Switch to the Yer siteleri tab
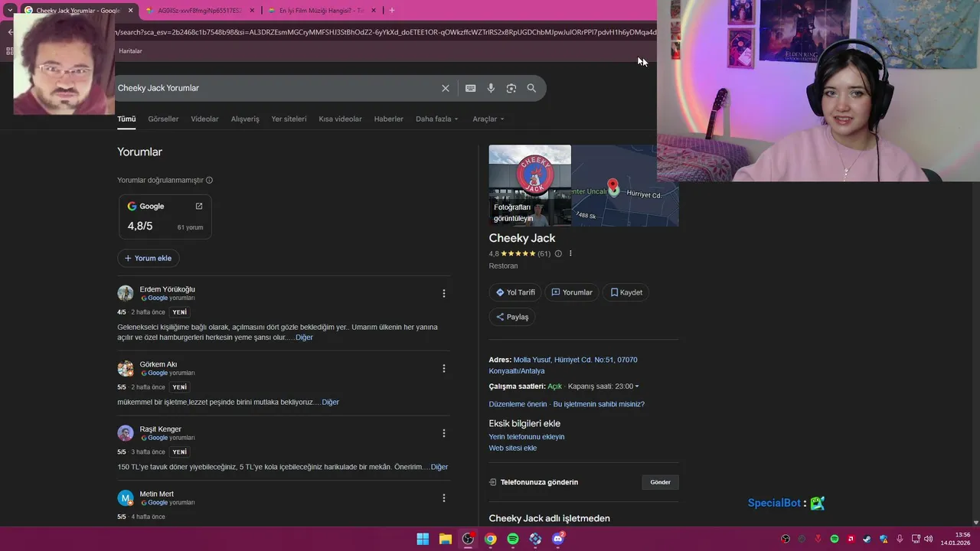Screen dimensions: 980x551 tap(289, 119)
